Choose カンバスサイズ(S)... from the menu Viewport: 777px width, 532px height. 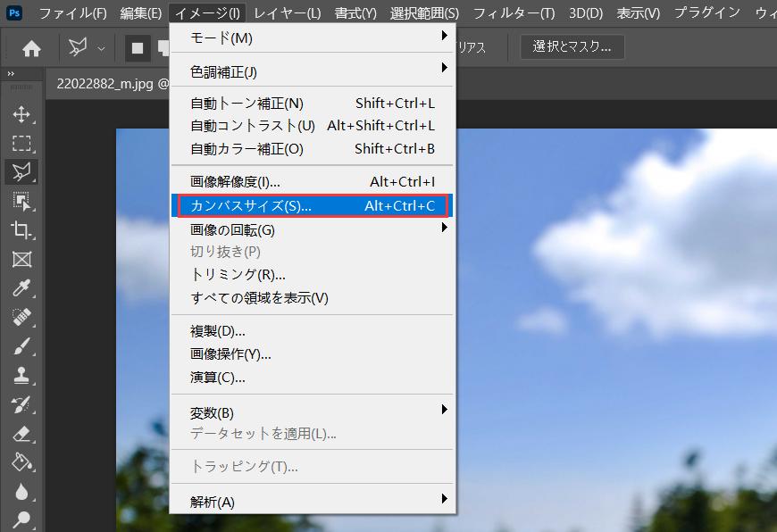pyautogui.click(x=312, y=206)
